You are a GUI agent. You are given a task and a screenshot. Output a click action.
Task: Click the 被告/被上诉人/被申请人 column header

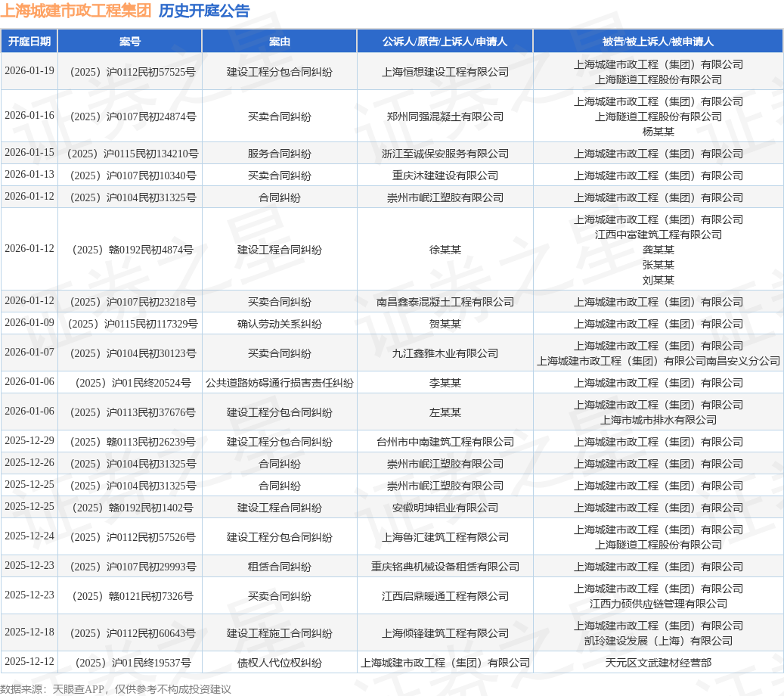tap(658, 42)
